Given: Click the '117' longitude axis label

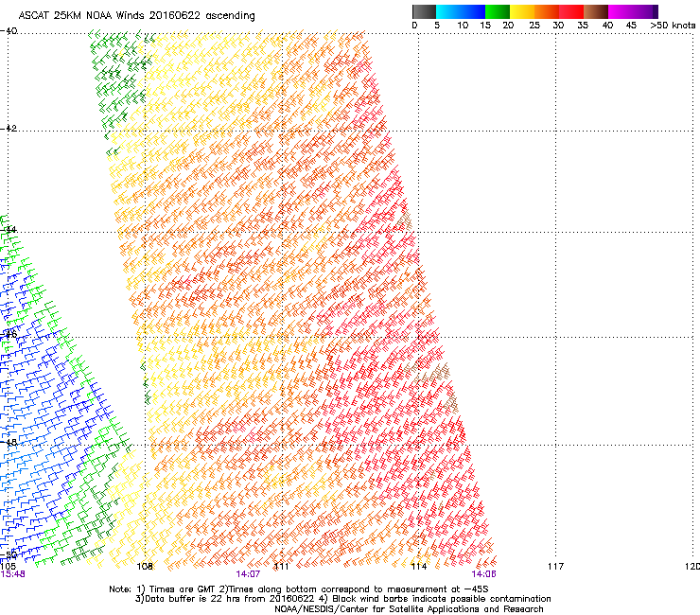Looking at the screenshot, I should tap(555, 567).
